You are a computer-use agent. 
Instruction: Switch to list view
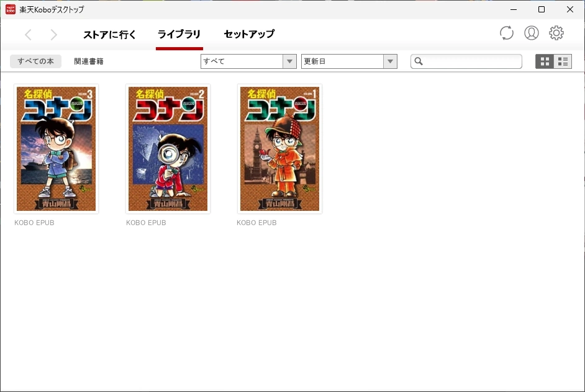[x=563, y=61]
